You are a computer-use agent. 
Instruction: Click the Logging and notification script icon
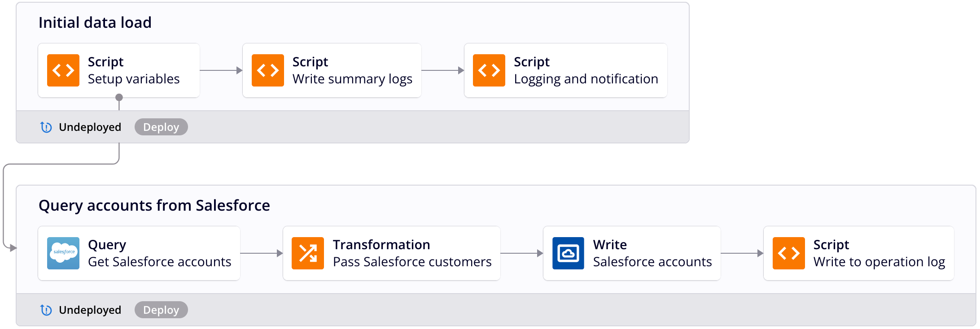point(489,70)
